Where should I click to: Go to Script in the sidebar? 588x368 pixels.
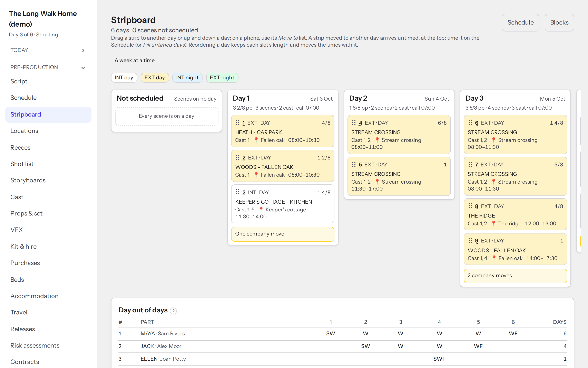point(48,81)
